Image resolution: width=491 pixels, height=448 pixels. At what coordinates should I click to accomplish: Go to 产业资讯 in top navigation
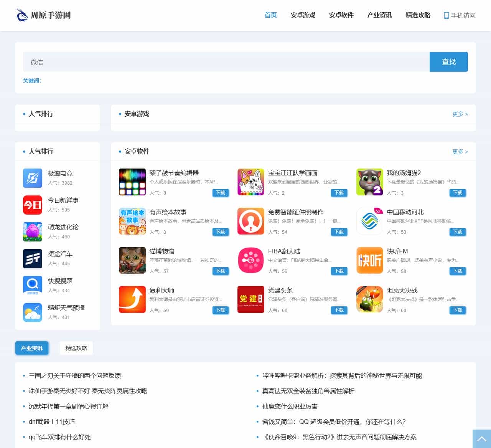(x=379, y=15)
